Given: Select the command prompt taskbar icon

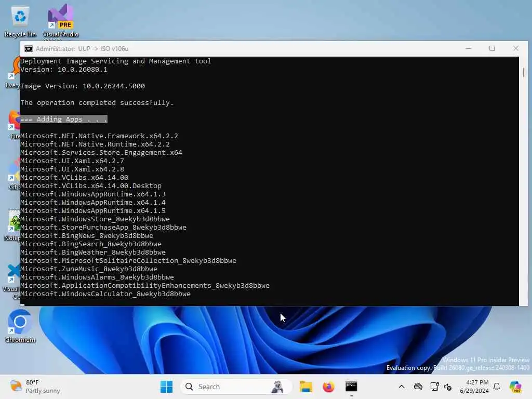Looking at the screenshot, I should (x=351, y=387).
